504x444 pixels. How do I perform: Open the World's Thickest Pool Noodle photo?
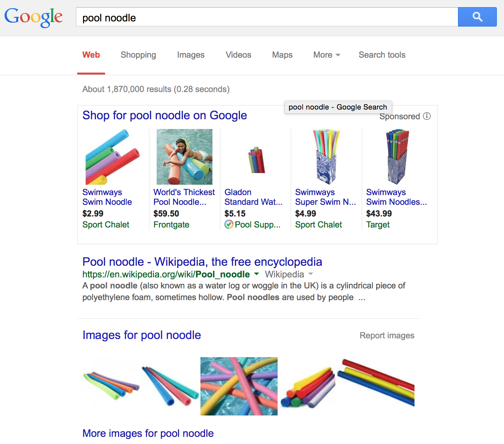pos(184,157)
